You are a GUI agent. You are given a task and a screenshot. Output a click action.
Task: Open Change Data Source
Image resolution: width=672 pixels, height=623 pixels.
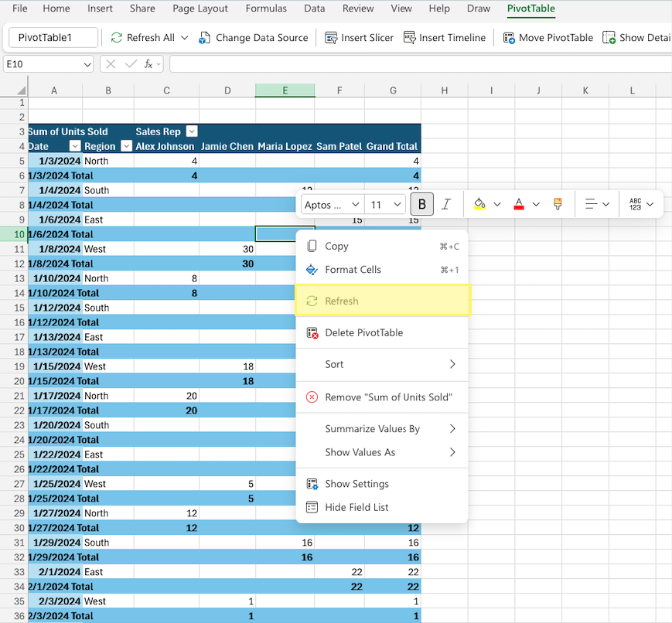tap(253, 37)
